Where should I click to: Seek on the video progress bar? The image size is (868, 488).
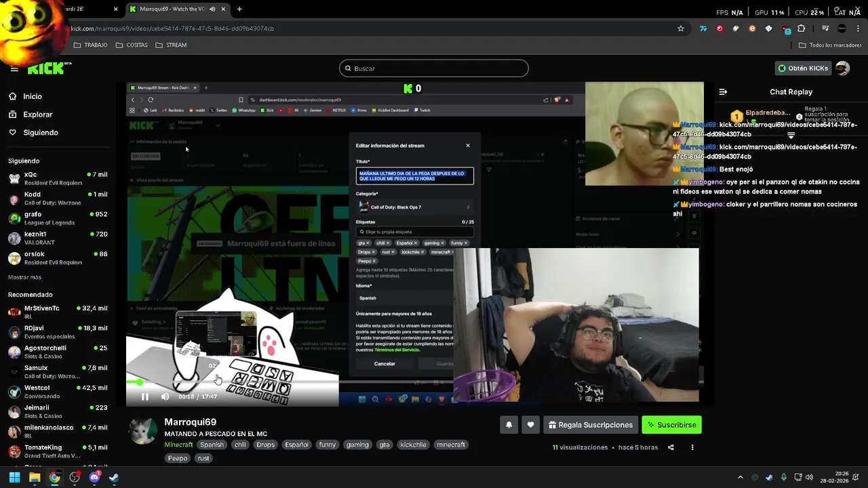pos(414,382)
